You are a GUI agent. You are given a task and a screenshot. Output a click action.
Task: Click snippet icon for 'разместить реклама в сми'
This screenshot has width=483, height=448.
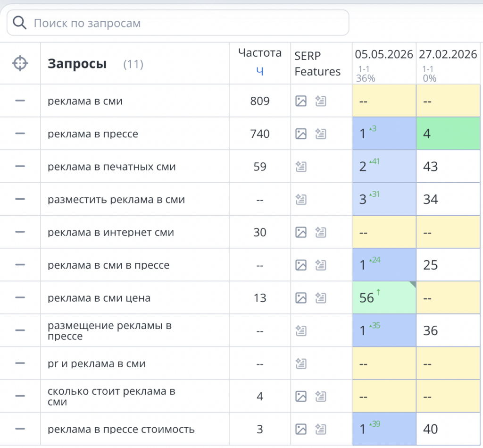point(301,200)
